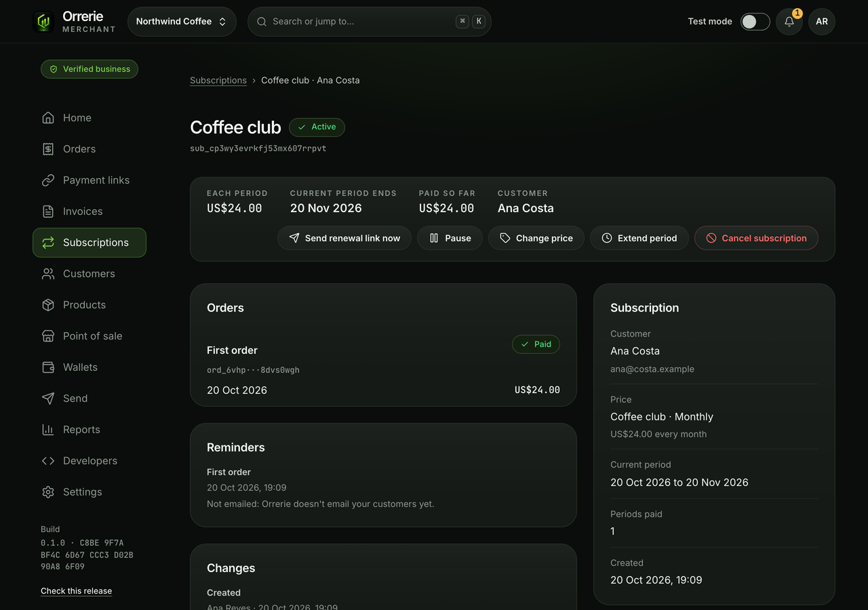The image size is (868, 610).
Task: Open Invoices from the sidebar
Action: 90,211
